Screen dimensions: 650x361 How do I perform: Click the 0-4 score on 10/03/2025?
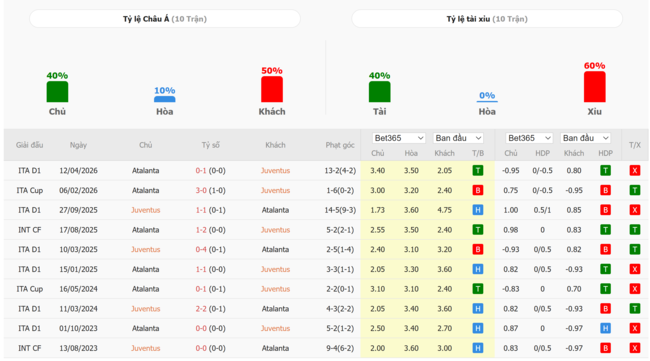201,250
